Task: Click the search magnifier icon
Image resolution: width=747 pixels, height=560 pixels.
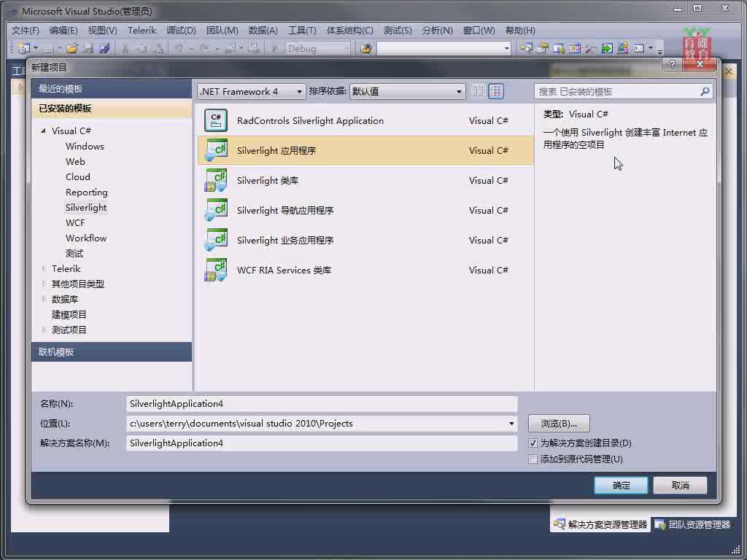Action: [705, 91]
